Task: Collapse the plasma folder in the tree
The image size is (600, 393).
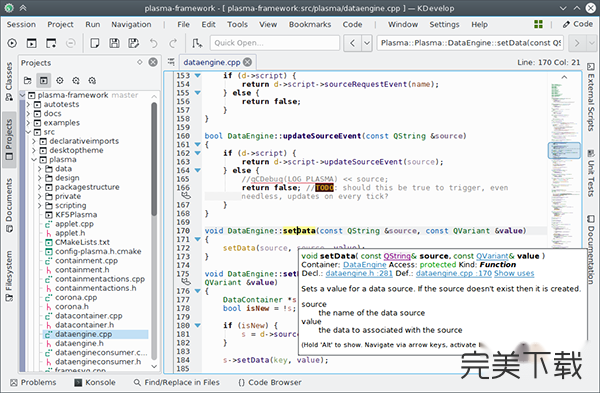Action: click(x=34, y=159)
